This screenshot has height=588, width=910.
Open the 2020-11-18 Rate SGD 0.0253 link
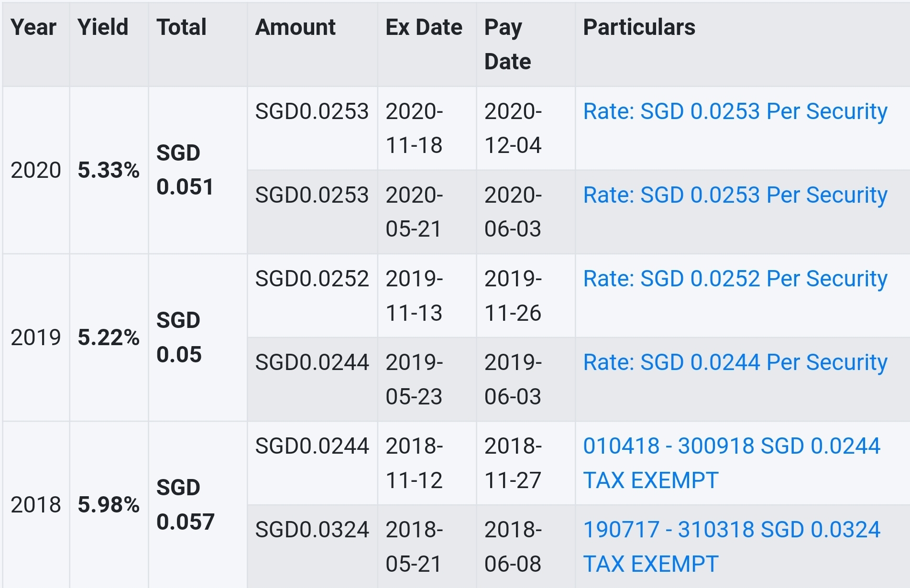point(735,111)
